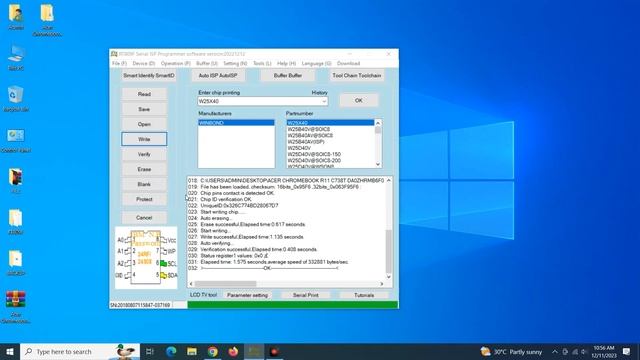Click log line 021 Chip ID verification OK

pos(220,200)
